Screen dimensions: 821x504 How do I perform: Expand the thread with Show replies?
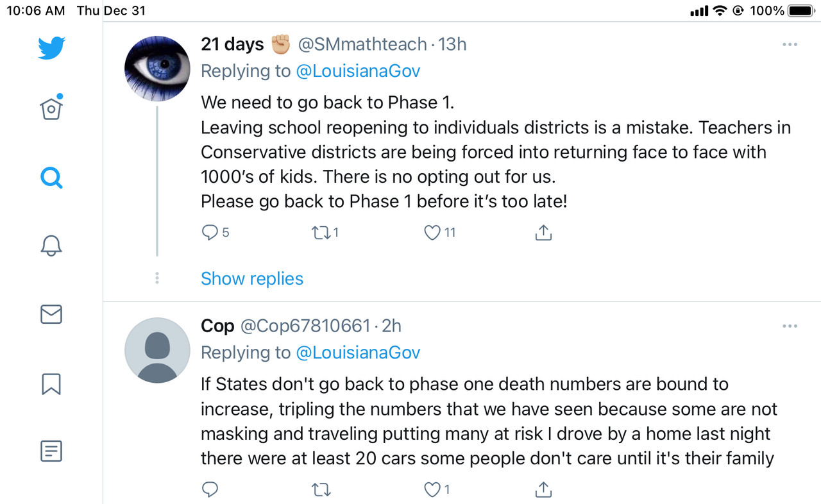[x=252, y=278]
